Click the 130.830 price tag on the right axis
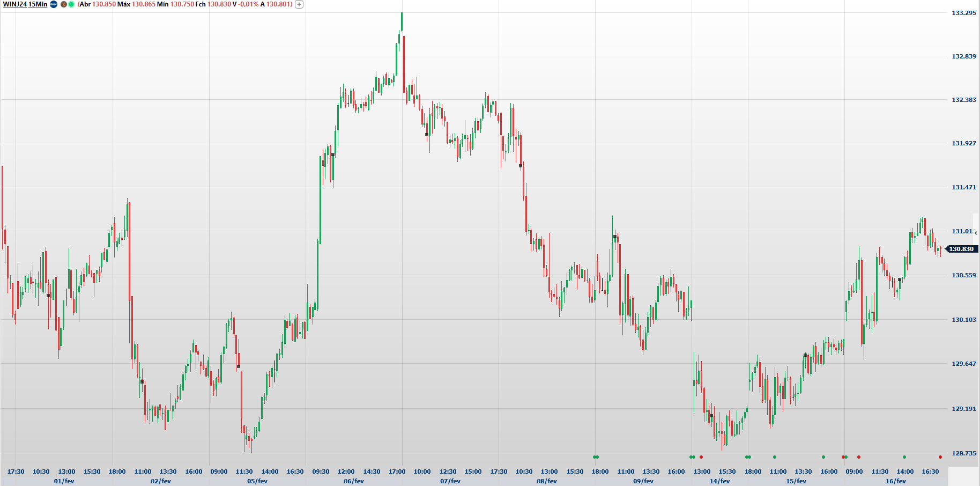Screen dimensions: 980x486 point(962,248)
